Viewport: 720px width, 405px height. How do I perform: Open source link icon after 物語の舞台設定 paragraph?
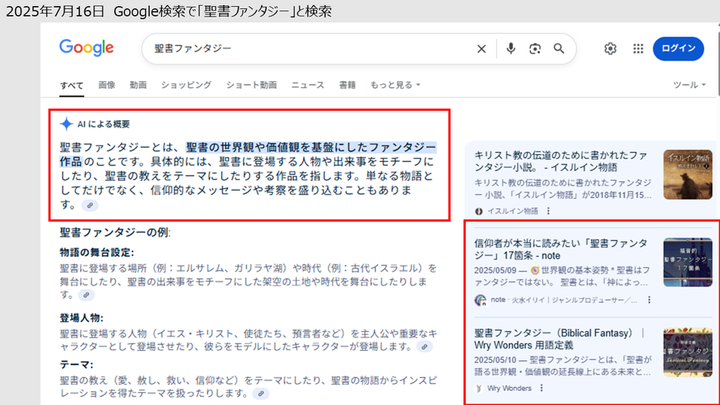click(86, 295)
